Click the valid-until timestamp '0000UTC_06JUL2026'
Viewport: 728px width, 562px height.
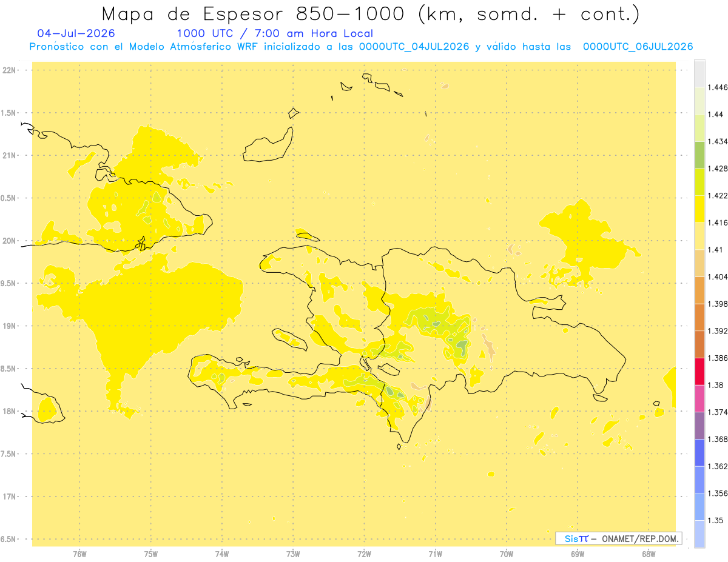tap(638, 47)
